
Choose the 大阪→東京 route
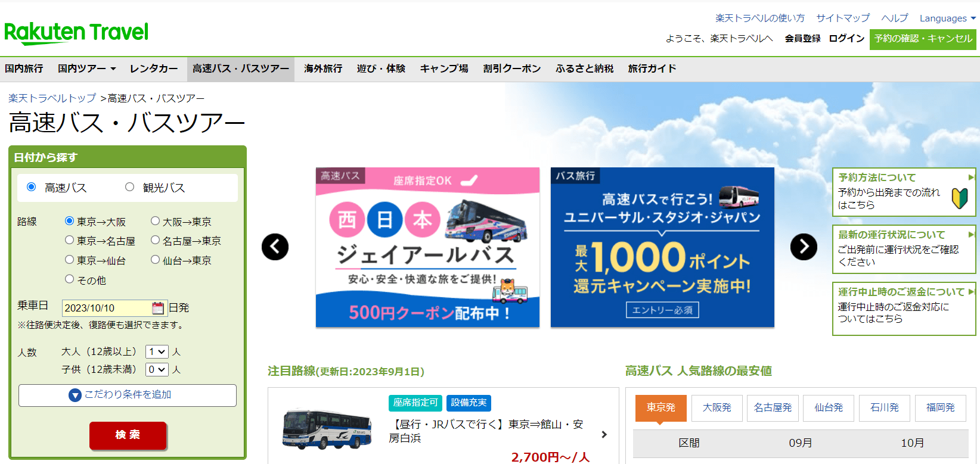pos(156,221)
